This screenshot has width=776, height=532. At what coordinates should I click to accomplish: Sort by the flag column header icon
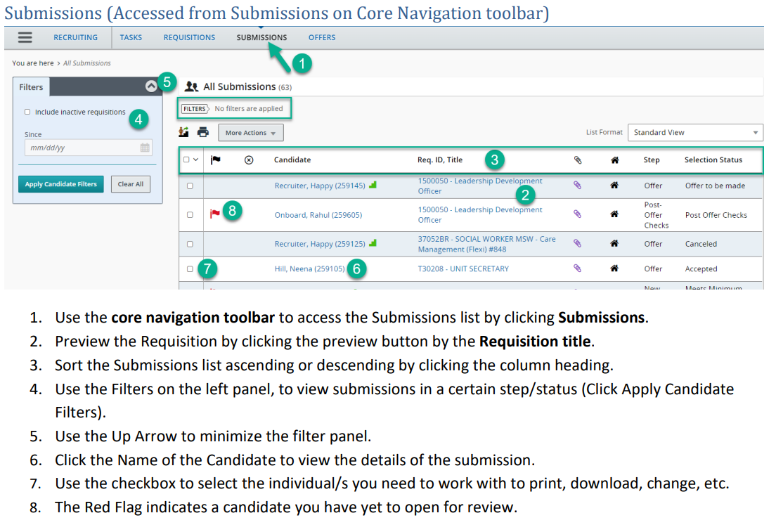[215, 160]
